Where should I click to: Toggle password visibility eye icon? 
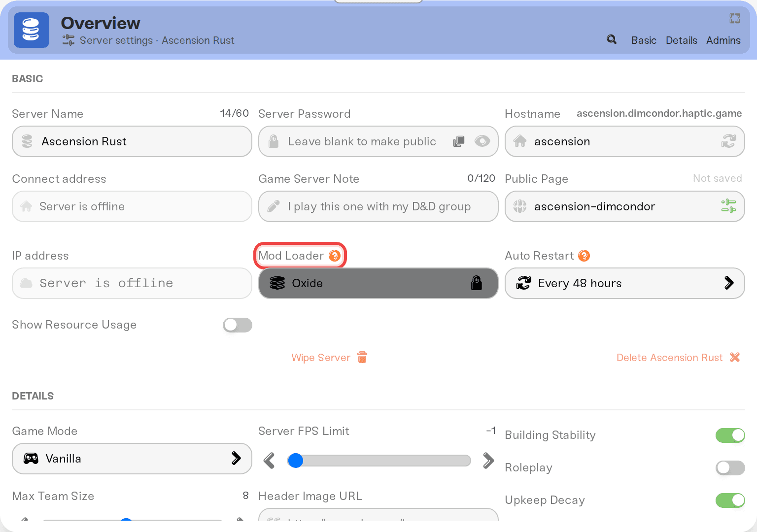click(x=482, y=141)
